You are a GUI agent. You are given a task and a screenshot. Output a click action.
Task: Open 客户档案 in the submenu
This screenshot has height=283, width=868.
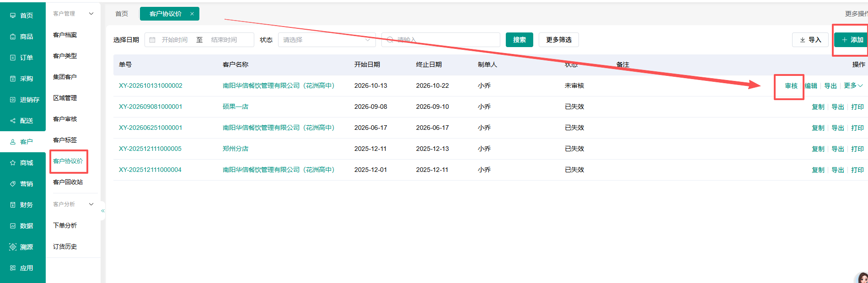pyautogui.click(x=65, y=35)
